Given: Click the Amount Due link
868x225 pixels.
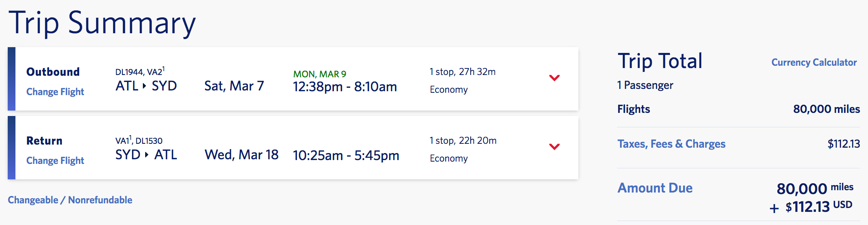Looking at the screenshot, I should (655, 188).
